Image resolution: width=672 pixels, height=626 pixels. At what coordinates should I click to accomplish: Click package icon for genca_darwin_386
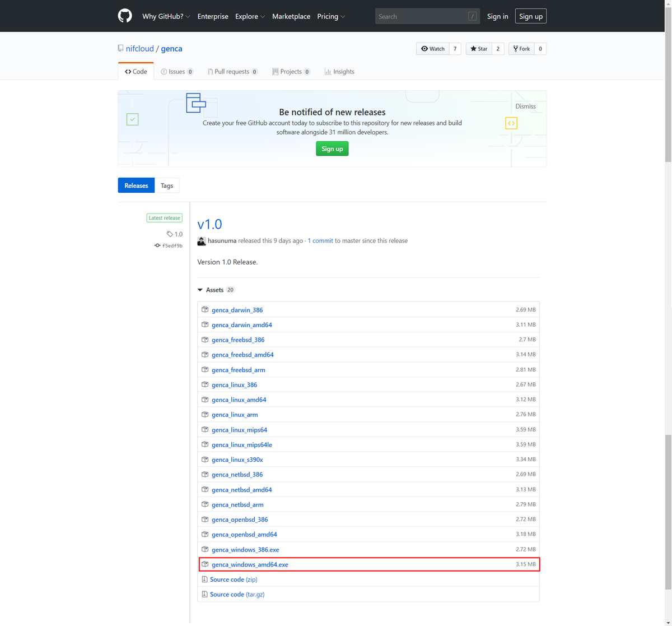(205, 310)
